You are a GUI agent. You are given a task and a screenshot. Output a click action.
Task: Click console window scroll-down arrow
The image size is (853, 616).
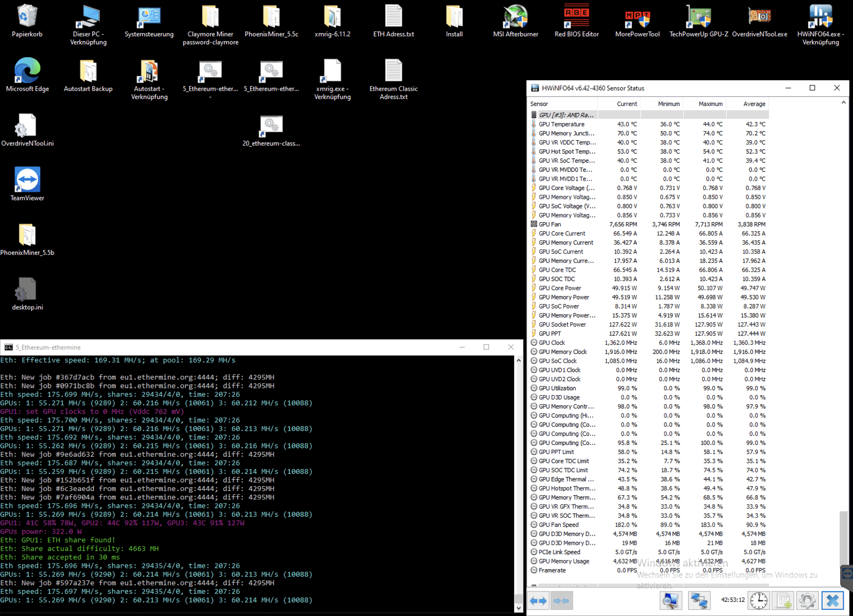(519, 608)
